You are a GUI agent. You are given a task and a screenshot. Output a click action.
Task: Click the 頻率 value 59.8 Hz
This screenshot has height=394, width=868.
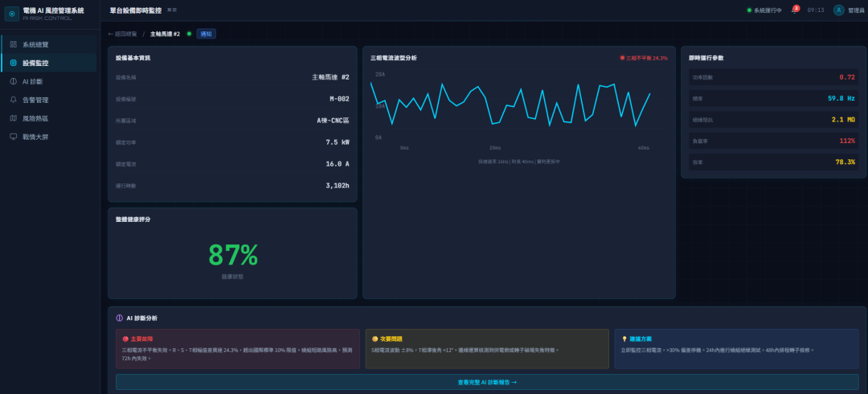click(x=841, y=98)
